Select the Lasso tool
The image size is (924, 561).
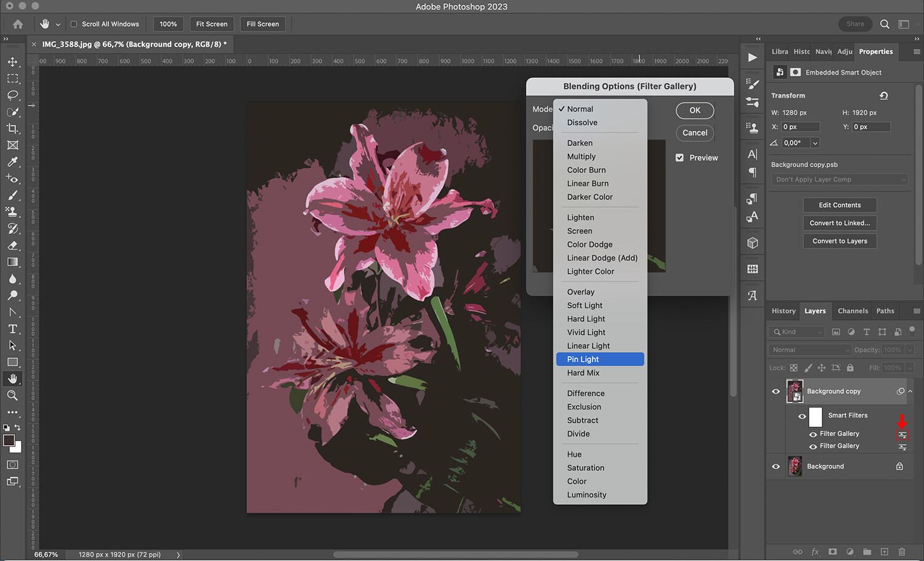[12, 96]
